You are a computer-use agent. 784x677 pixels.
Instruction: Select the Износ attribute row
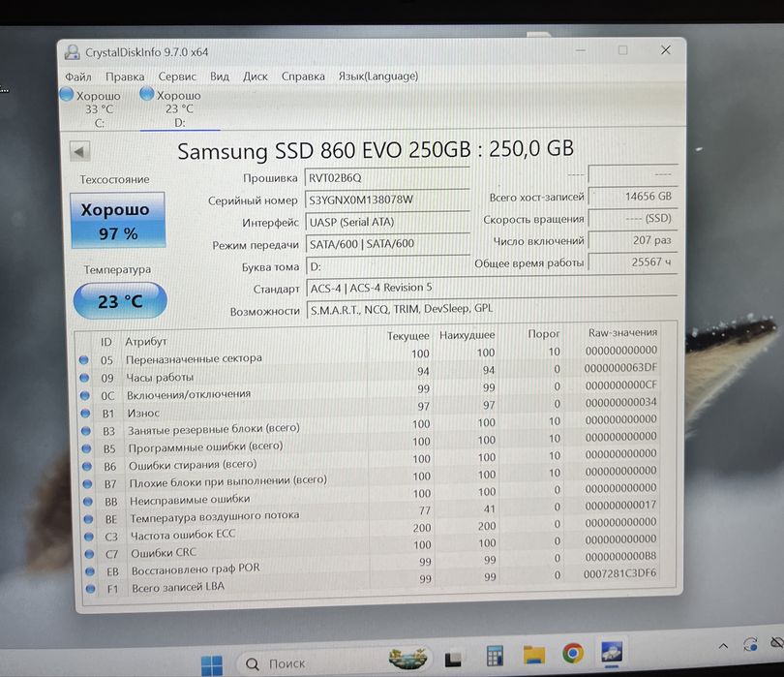(x=370, y=409)
